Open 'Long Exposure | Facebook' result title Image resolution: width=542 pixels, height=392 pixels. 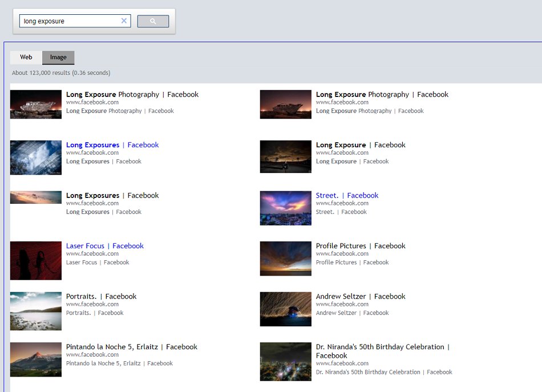click(361, 145)
